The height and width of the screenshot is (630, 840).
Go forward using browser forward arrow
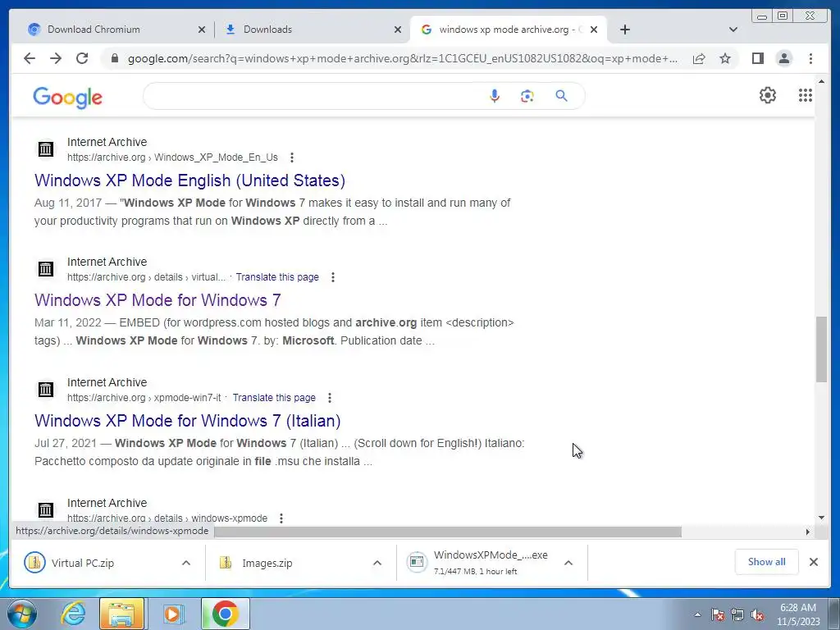click(56, 58)
